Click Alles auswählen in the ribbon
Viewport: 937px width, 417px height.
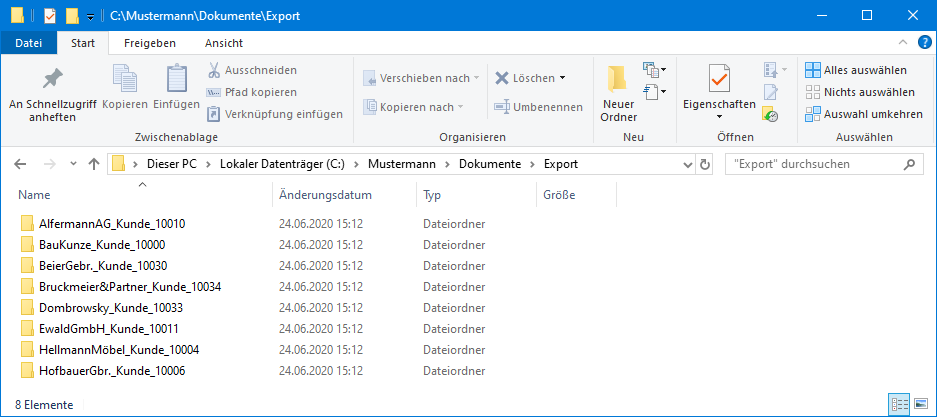856,70
